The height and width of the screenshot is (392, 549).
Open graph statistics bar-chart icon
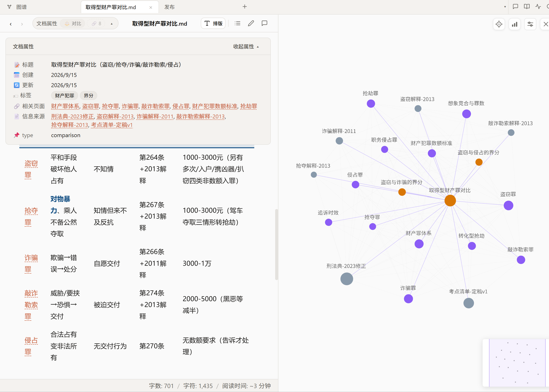tap(515, 24)
